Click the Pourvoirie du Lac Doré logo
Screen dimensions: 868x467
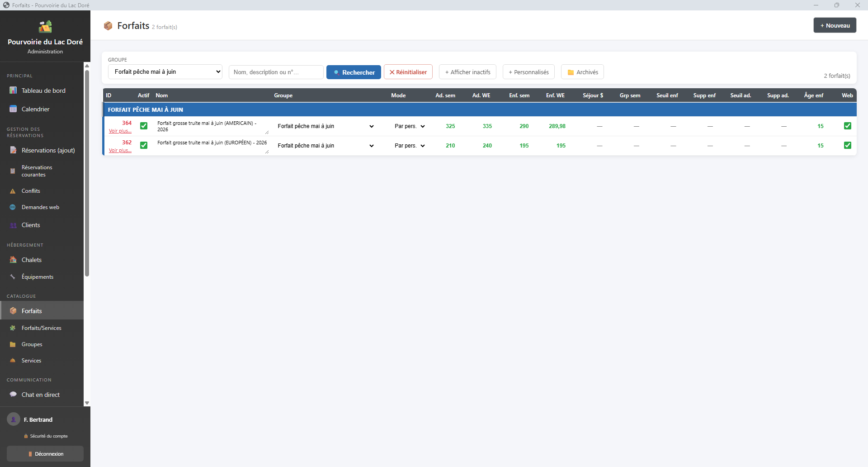pos(45,27)
